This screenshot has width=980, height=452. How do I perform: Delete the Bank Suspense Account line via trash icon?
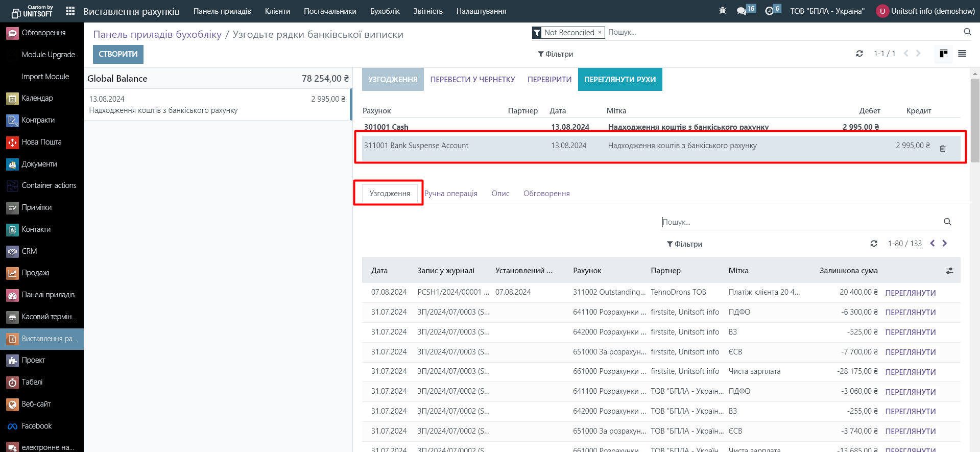(x=942, y=148)
